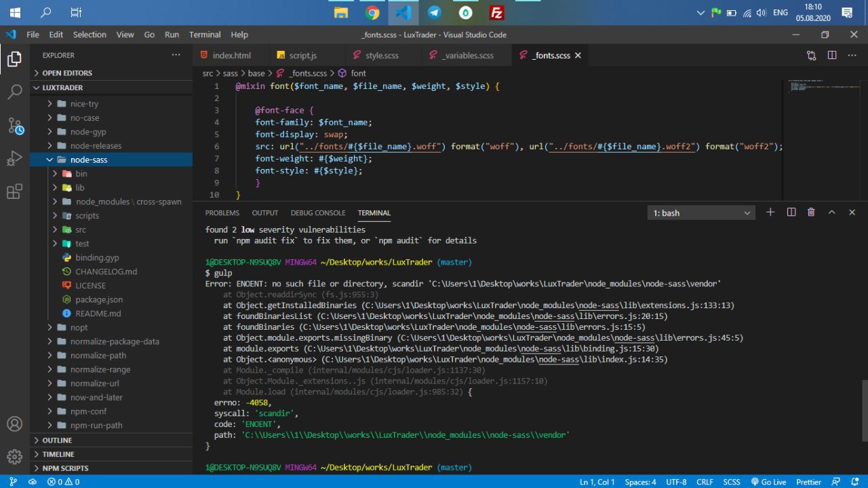Open editor more actions ellipsis
868x488 pixels.
click(x=852, y=56)
